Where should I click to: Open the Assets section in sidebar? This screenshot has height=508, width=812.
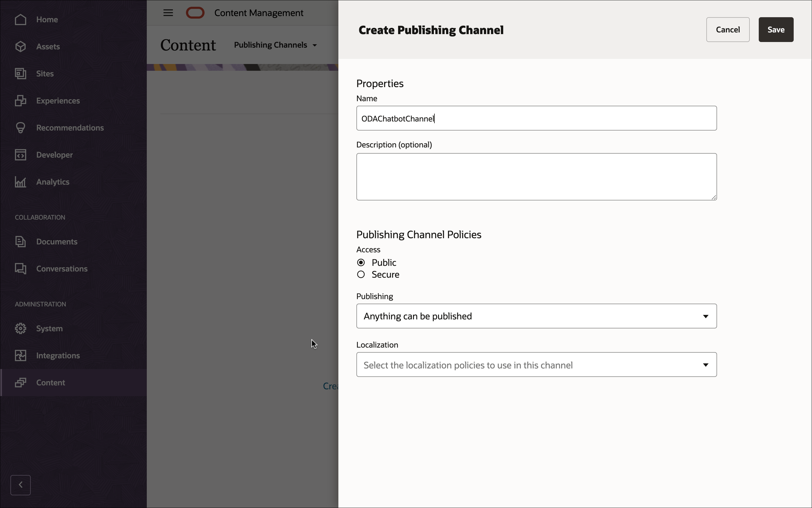click(x=48, y=46)
